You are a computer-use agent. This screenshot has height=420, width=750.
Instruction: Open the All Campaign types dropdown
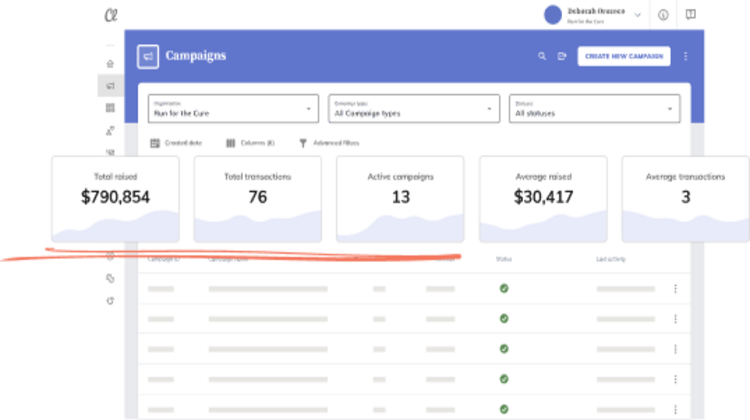point(414,109)
